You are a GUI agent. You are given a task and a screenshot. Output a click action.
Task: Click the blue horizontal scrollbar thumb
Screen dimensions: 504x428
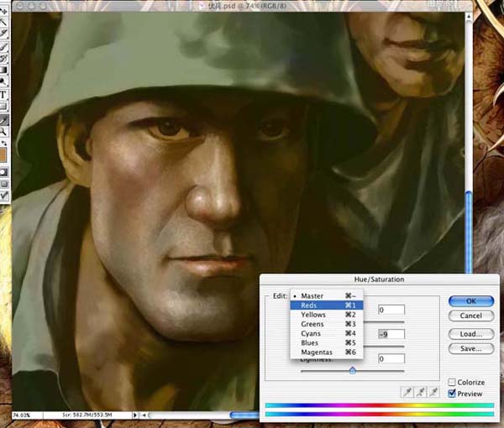(x=244, y=415)
